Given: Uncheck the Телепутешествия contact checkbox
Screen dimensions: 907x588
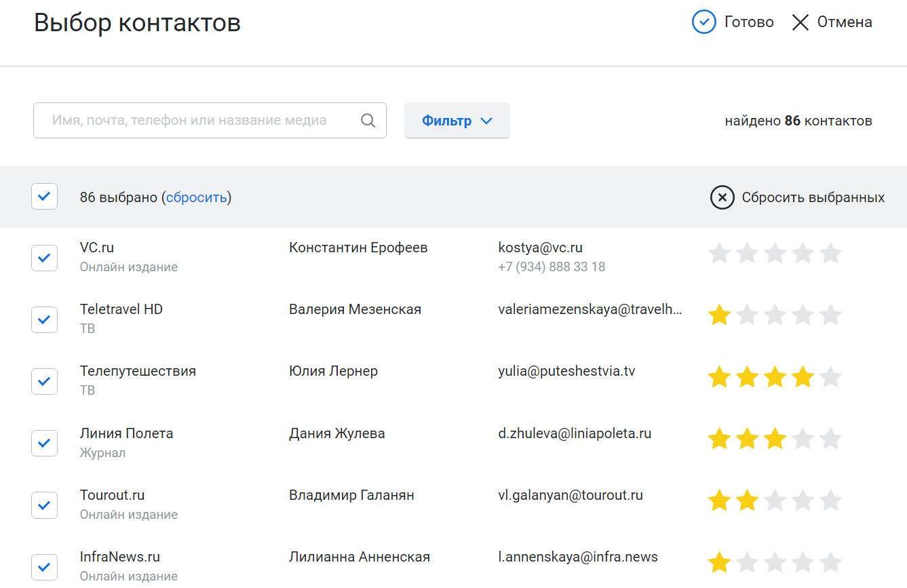Looking at the screenshot, I should [44, 381].
